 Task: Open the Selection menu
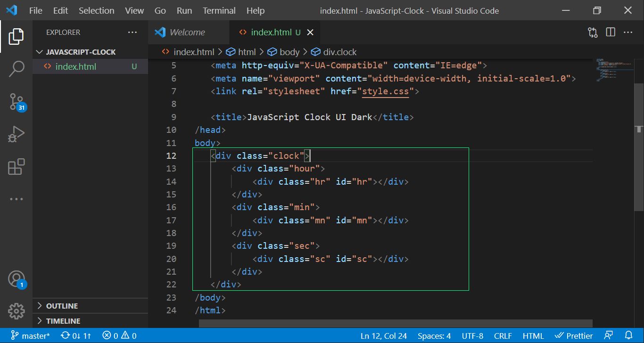click(96, 10)
